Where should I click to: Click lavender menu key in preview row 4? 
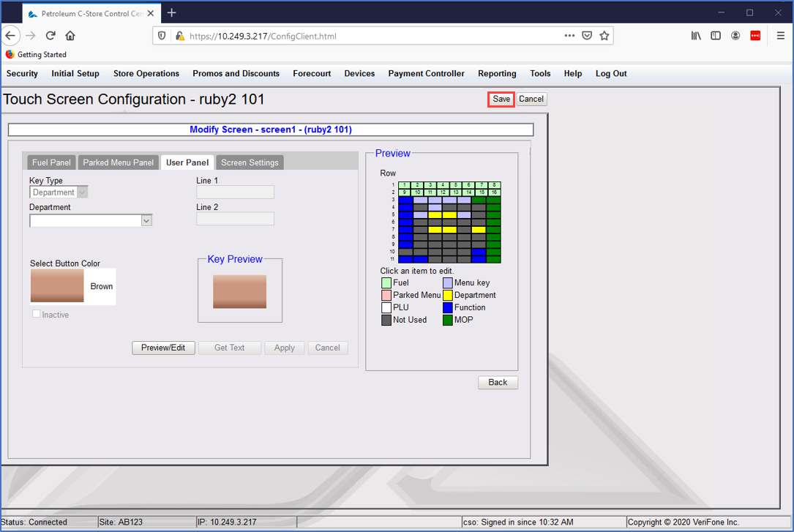click(435, 208)
